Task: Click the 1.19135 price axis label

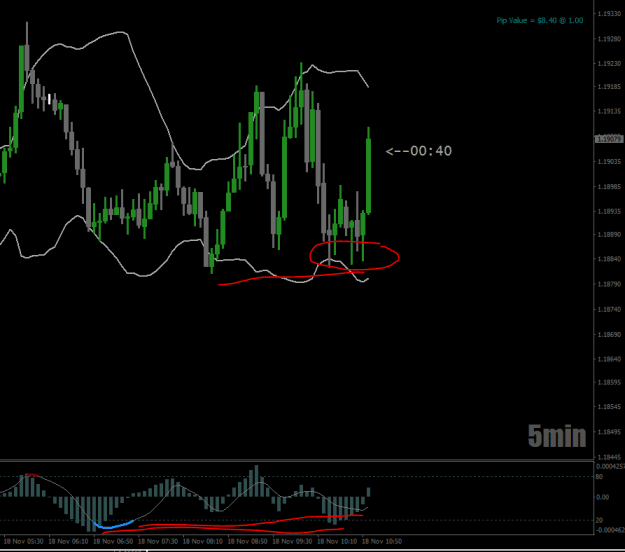Action: [x=609, y=111]
